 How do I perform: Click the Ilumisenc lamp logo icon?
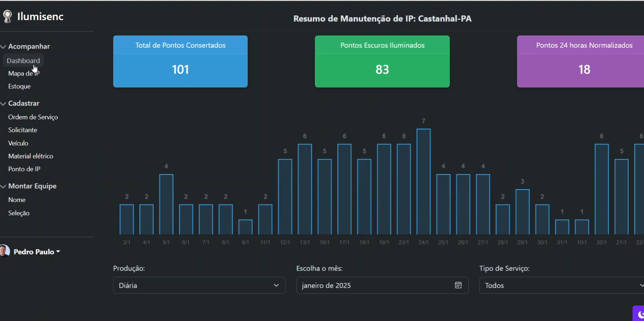pyautogui.click(x=7, y=16)
